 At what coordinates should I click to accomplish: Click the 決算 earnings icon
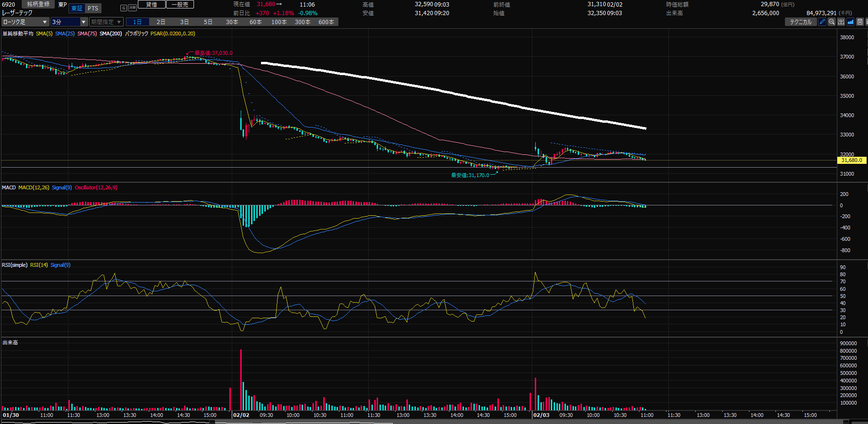click(132, 8)
